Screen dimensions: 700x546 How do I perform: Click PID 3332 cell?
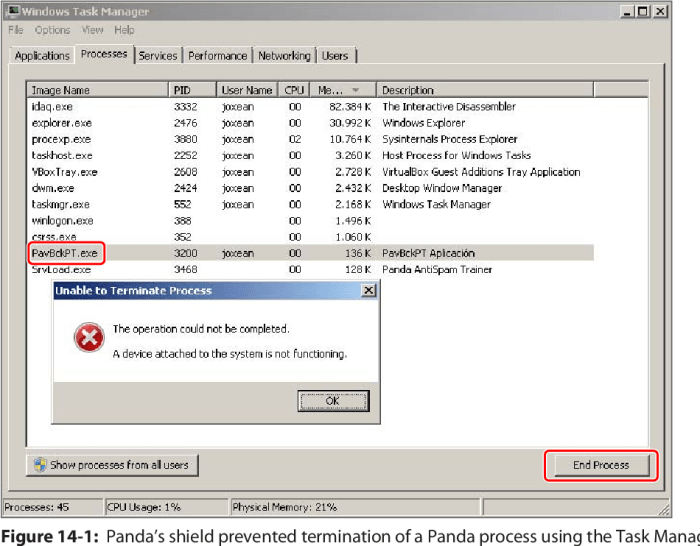coord(185,107)
